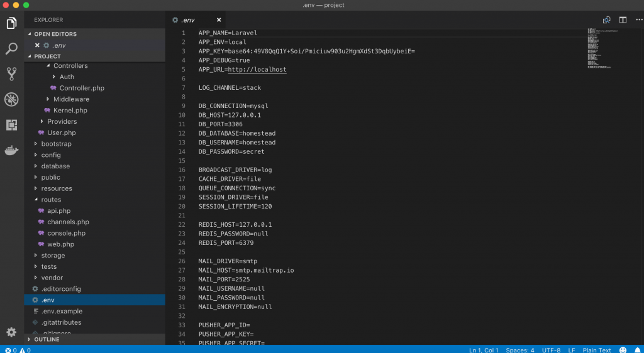Expand the resources folder
This screenshot has height=353, width=644.
56,188
